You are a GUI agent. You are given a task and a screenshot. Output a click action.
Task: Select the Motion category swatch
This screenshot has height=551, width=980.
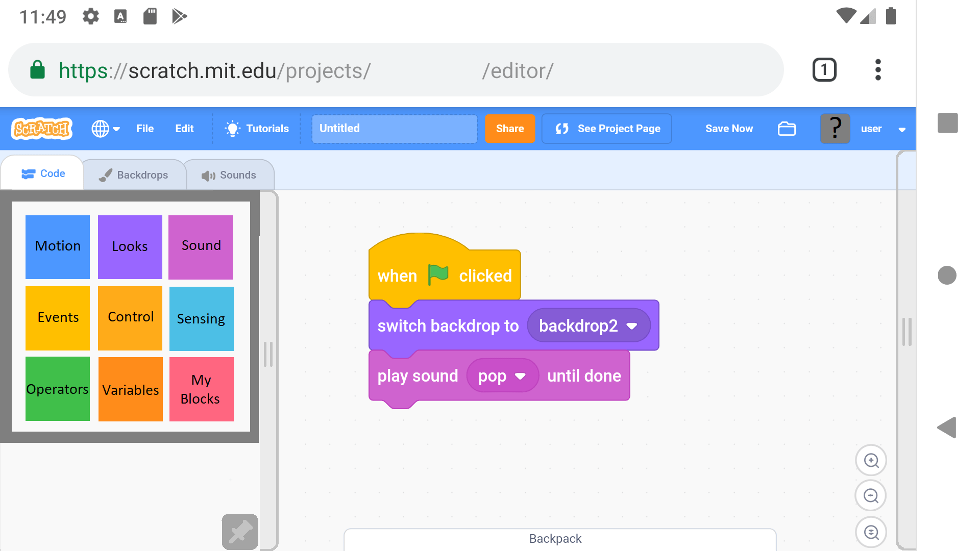tap(58, 247)
